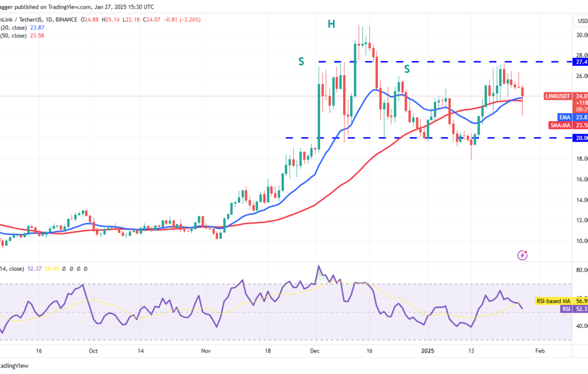
Task: Click the lower dashed support line at 20.0
Action: pyautogui.click(x=374, y=137)
